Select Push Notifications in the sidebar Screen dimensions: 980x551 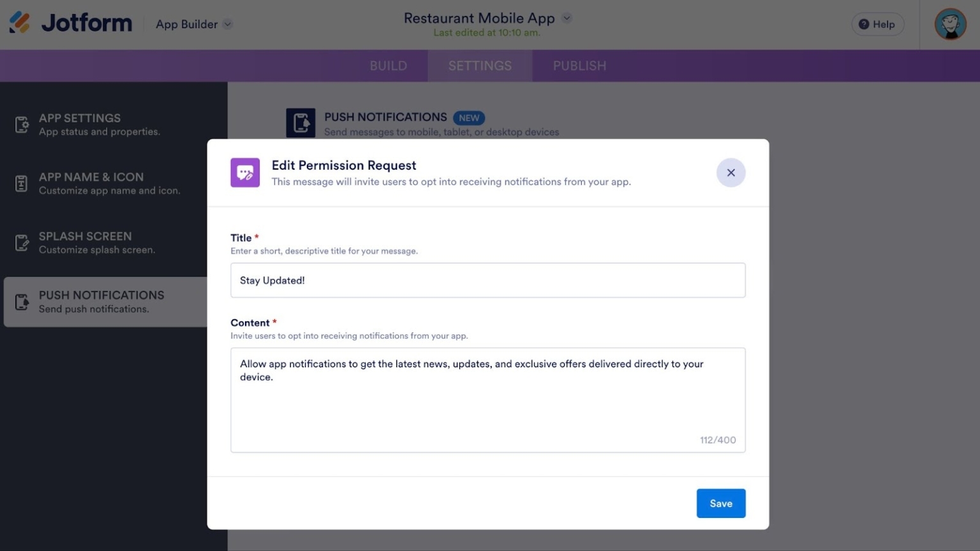click(101, 301)
